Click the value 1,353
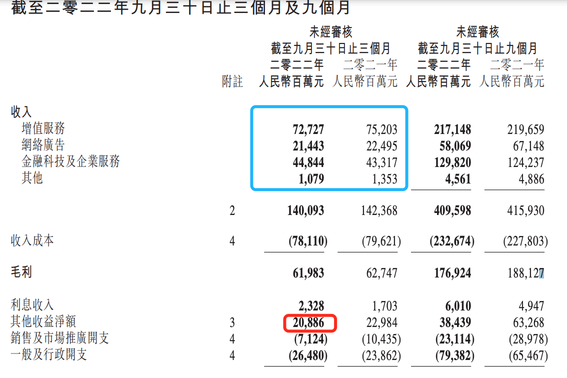 [x=385, y=179]
